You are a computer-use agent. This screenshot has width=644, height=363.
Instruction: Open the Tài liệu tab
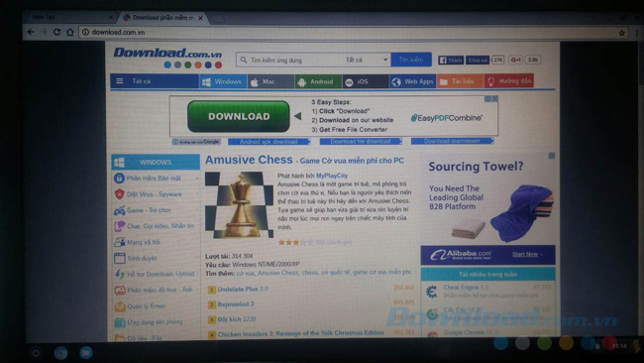point(460,81)
